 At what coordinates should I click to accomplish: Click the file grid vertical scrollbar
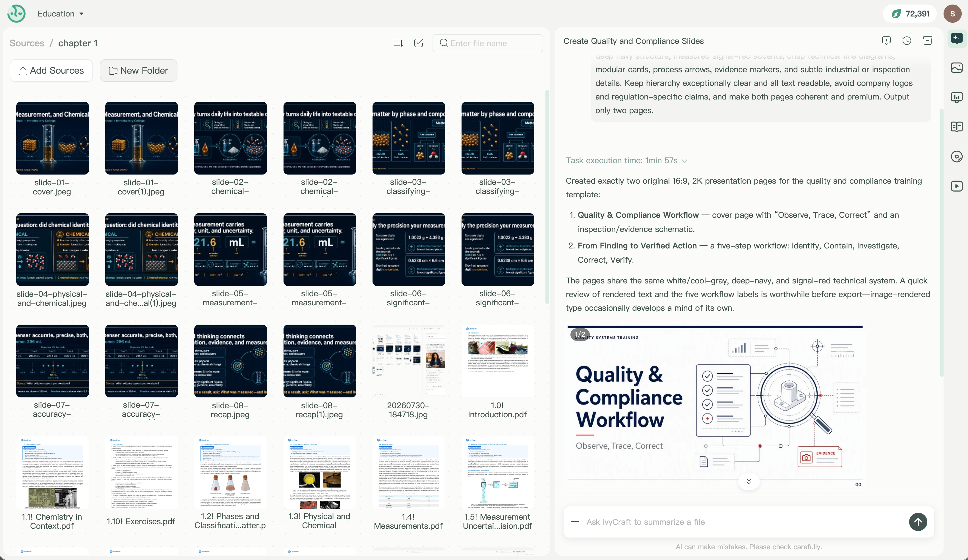tap(547, 197)
